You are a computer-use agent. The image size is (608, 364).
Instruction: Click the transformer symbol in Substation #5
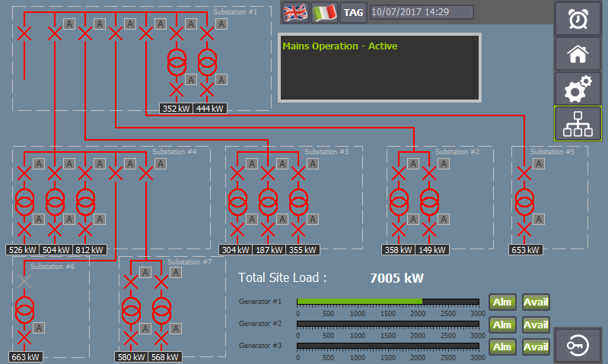pyautogui.click(x=524, y=201)
